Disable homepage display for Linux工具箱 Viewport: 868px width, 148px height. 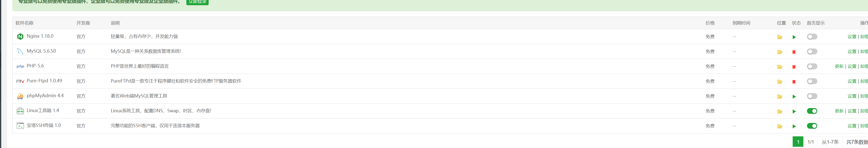812,111
